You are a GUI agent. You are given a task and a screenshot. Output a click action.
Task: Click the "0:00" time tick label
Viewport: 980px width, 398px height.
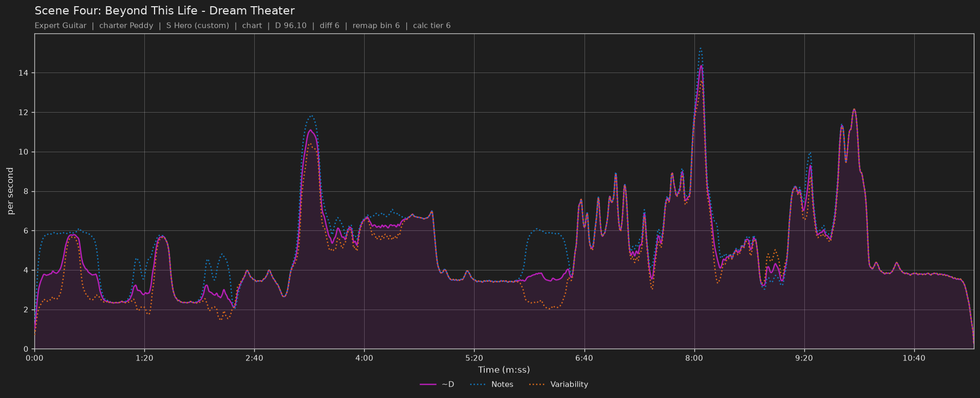point(34,358)
